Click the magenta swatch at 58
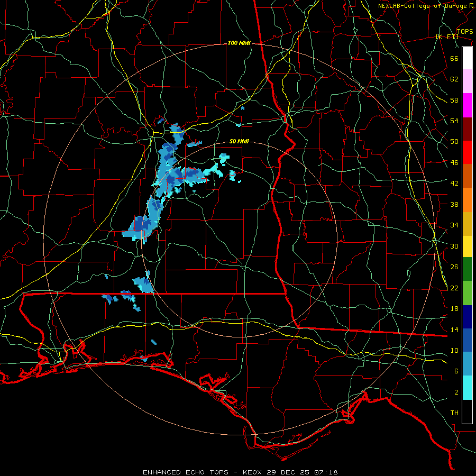This screenshot has height=476, width=476. click(467, 105)
